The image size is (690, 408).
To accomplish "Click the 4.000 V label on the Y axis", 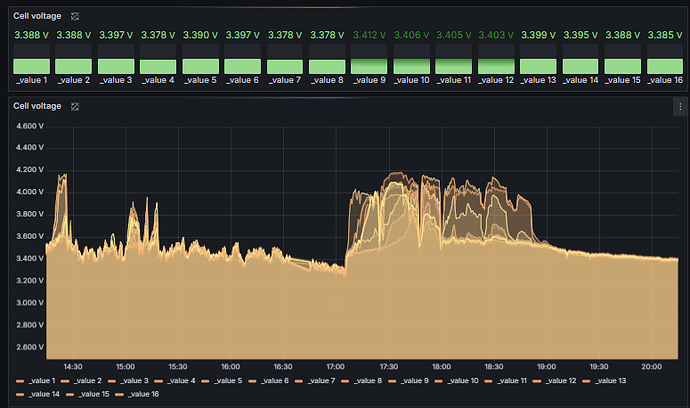I will coord(30,192).
